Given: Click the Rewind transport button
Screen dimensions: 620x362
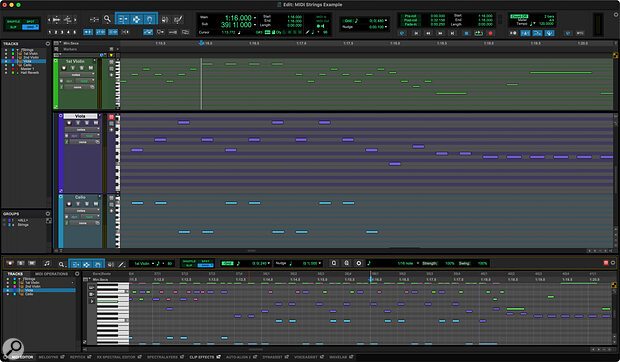Looking at the screenshot, I should (x=428, y=34).
